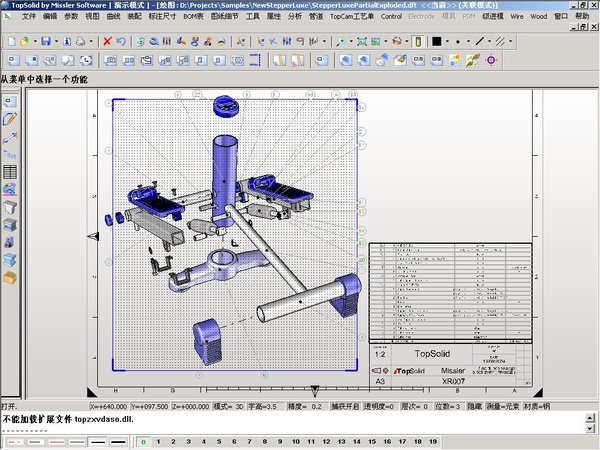This screenshot has width=600, height=450.
Task: Open the 文件 menu
Action: coord(28,17)
